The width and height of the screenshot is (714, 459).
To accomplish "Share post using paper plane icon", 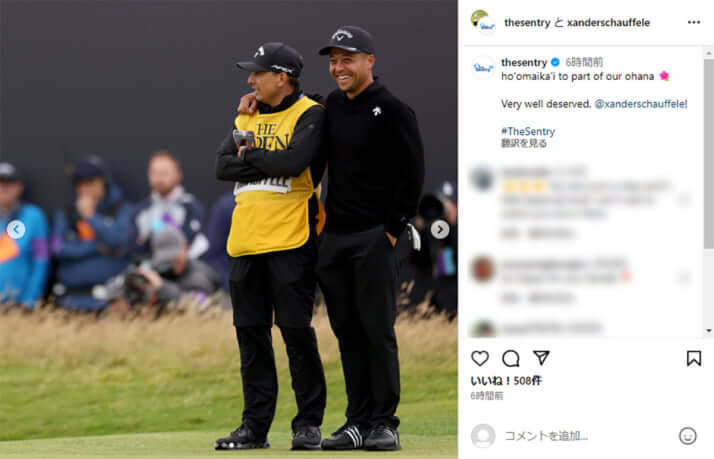I will click(541, 358).
